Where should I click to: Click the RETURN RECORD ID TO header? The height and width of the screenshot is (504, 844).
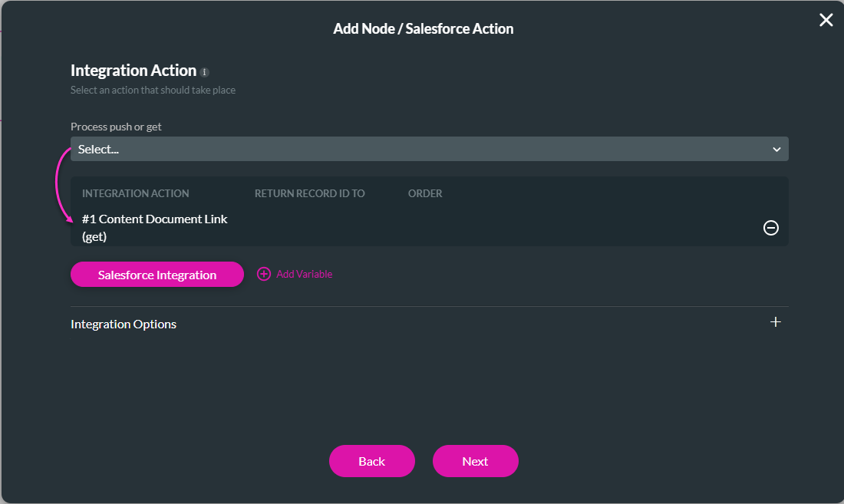coord(309,193)
